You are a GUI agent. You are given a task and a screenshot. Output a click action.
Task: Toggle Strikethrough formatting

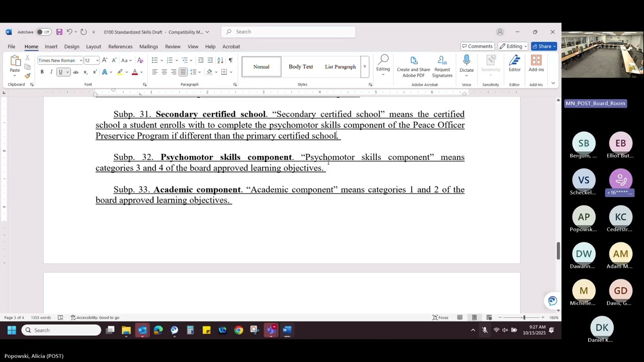[x=76, y=72]
